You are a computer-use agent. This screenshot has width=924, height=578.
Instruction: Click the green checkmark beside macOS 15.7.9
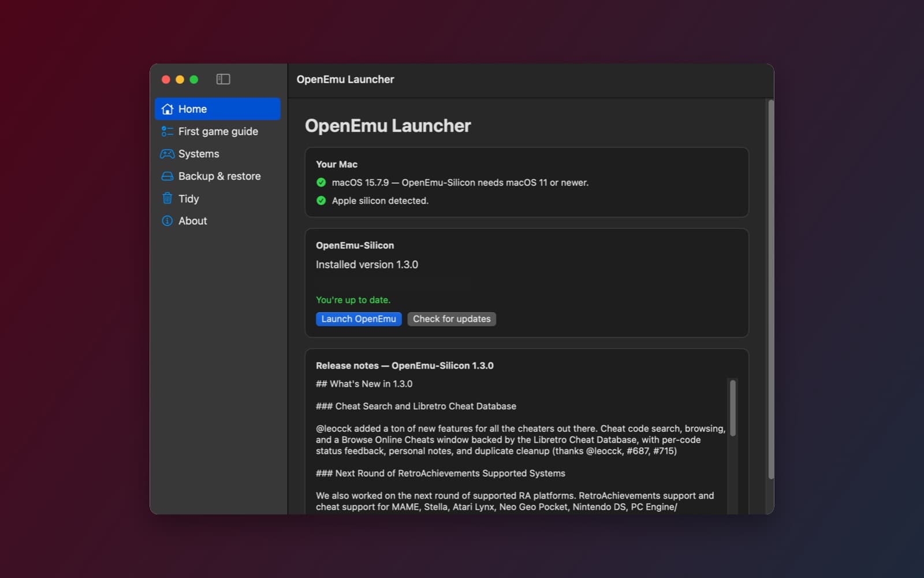point(321,183)
